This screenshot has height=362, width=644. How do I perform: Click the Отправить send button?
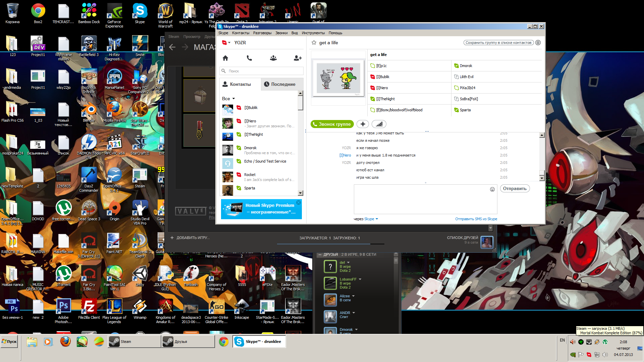pos(515,188)
